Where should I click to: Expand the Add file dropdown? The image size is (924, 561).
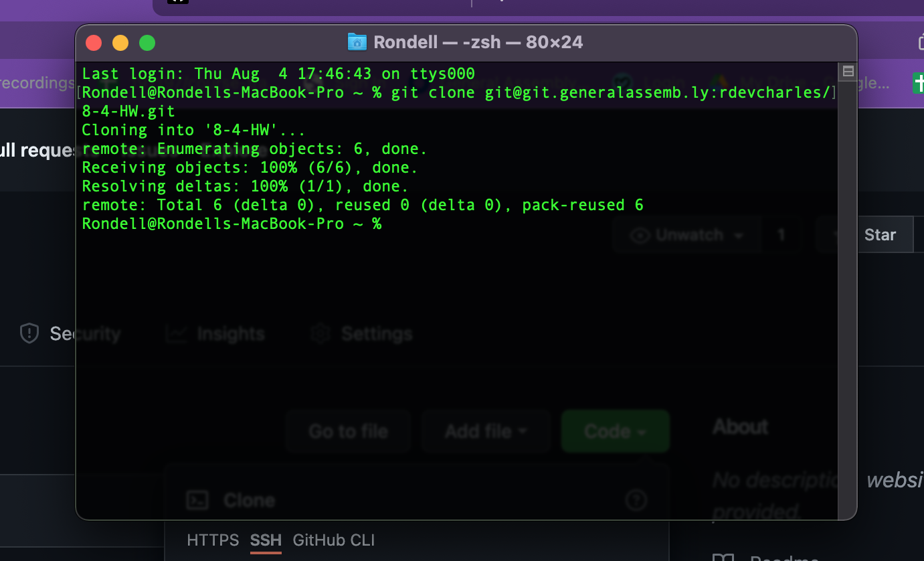pos(485,431)
